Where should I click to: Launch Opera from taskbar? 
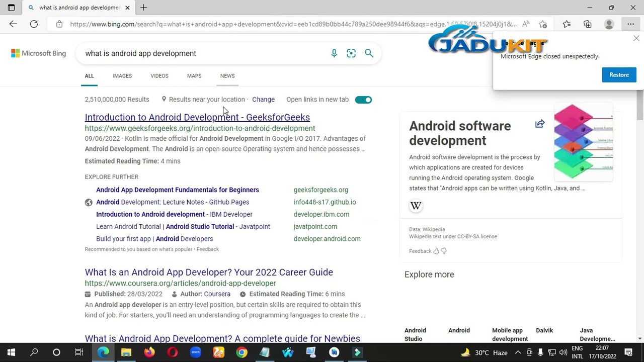[173, 352]
